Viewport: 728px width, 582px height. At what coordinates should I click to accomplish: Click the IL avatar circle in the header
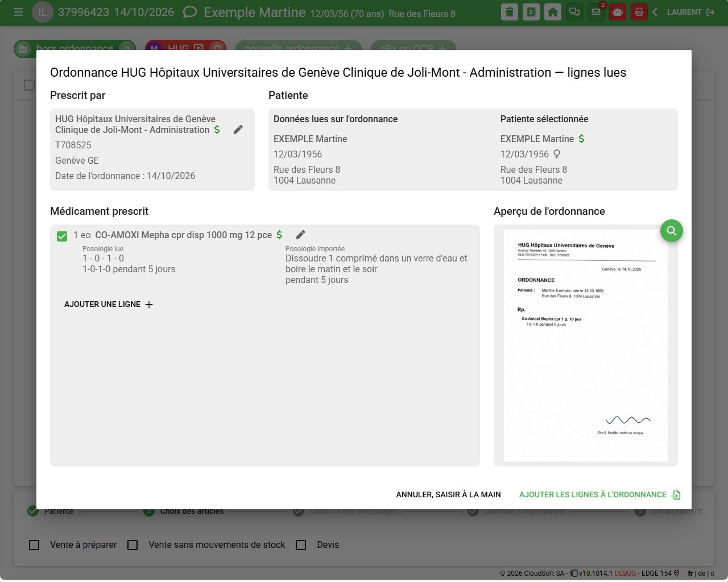coord(42,12)
